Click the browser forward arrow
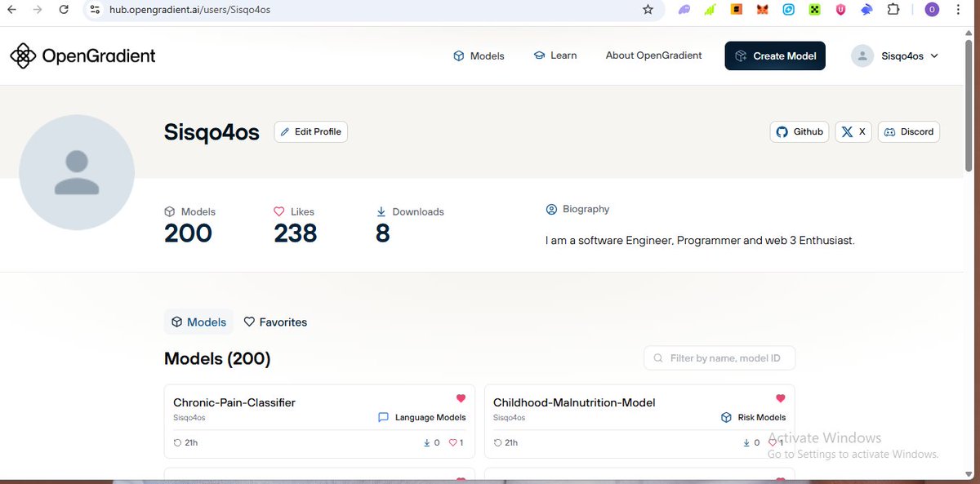This screenshot has width=980, height=484. (x=38, y=9)
